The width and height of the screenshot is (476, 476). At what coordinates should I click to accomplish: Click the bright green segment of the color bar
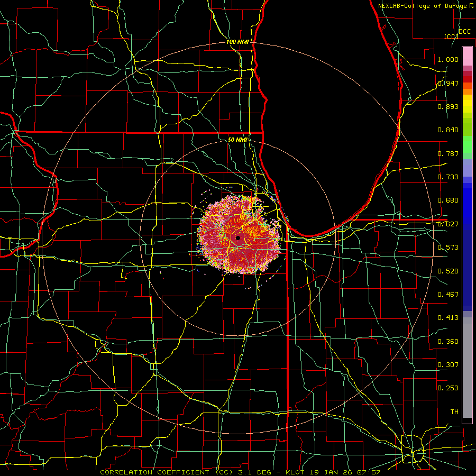[x=467, y=144]
